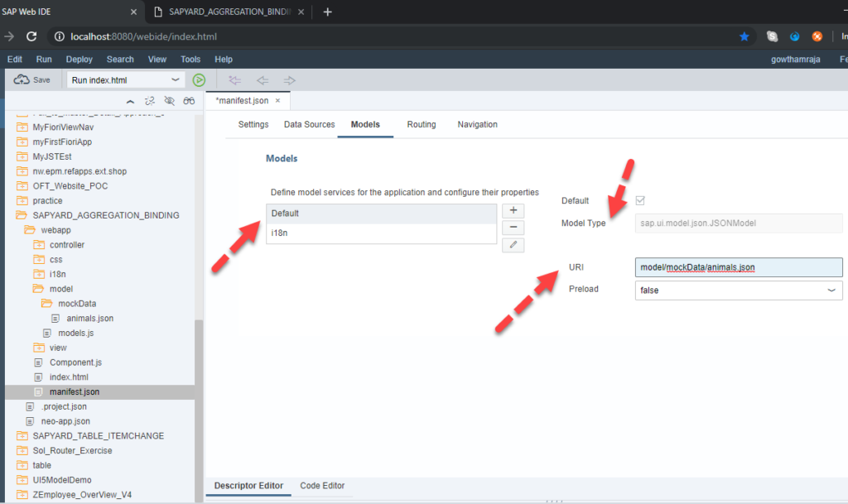Select manifest.json in file tree
The image size is (848, 504).
[x=100, y=391]
